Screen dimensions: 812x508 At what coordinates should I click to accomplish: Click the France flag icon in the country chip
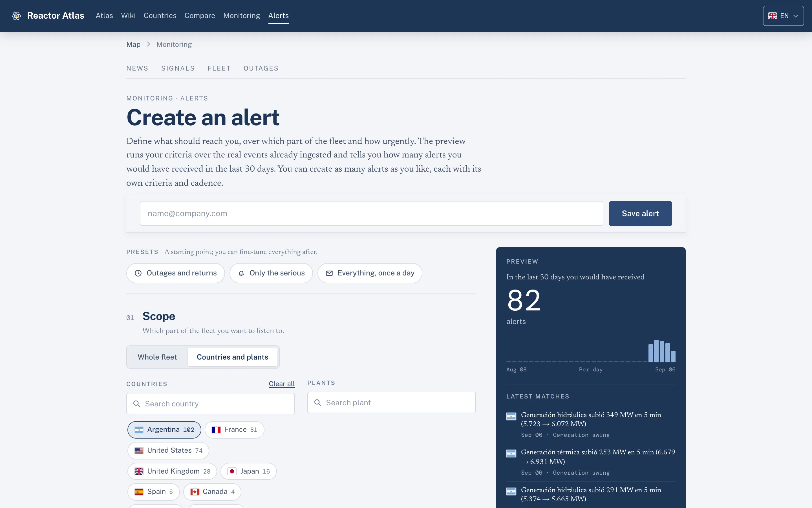[x=216, y=430]
